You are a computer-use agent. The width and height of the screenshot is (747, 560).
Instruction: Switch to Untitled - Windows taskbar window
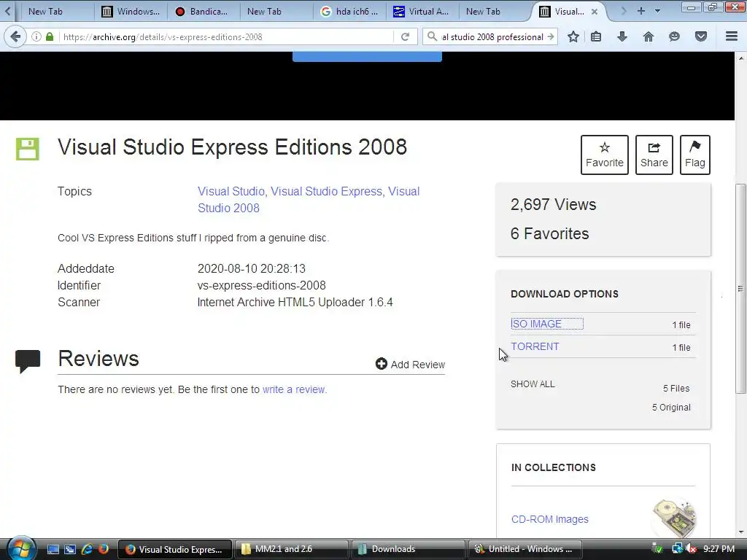point(525,549)
